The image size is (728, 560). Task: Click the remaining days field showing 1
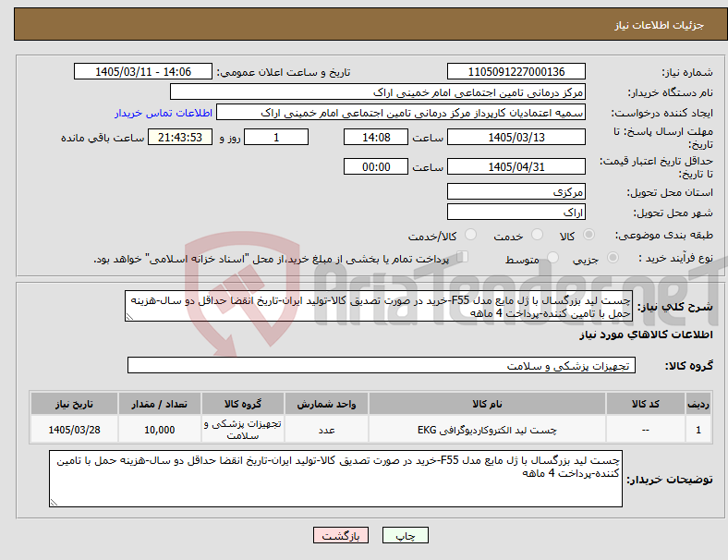pos(276,137)
